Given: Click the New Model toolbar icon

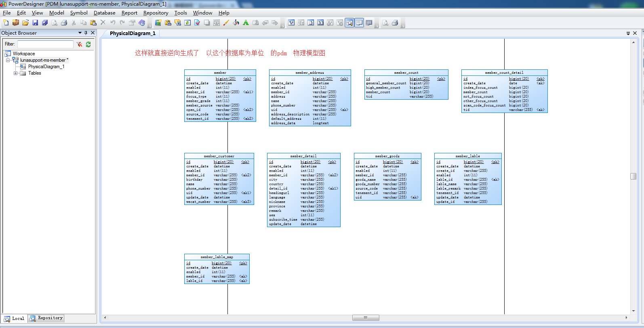Looking at the screenshot, I should point(6,23).
